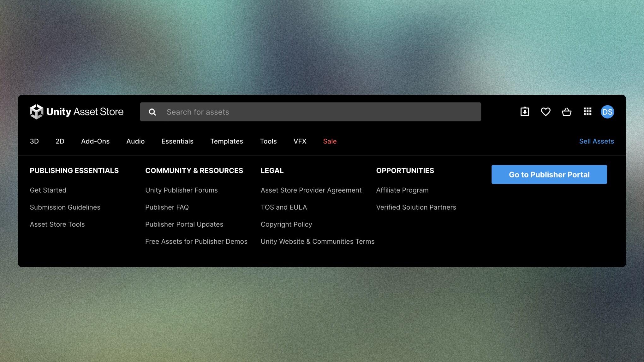Screen dimensions: 644x362
Task: Click the DS user avatar
Action: click(x=607, y=112)
